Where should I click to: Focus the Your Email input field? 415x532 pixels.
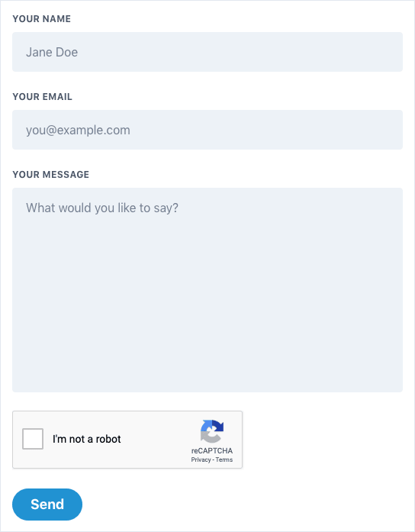pyautogui.click(x=207, y=130)
